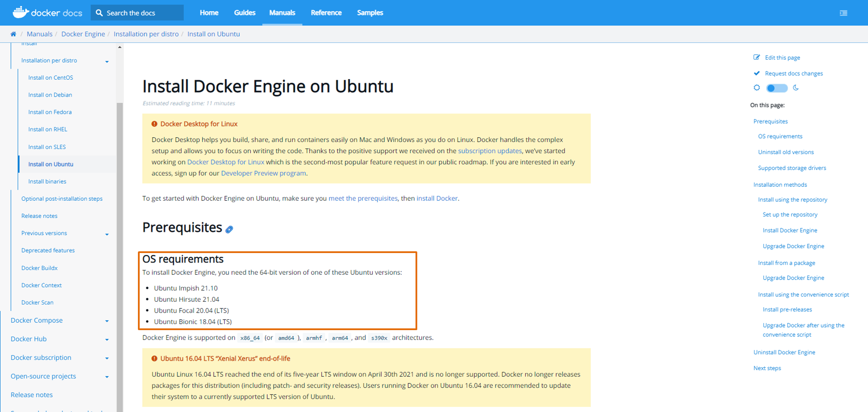Jump to Set up the repository

click(790, 215)
